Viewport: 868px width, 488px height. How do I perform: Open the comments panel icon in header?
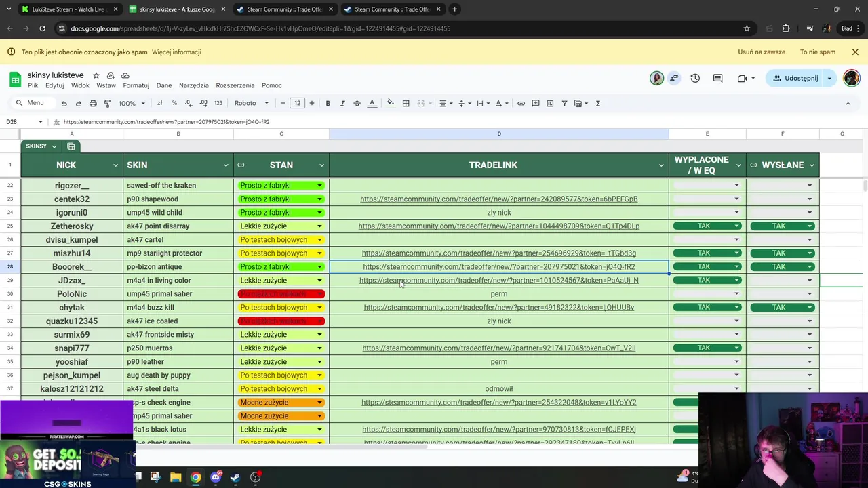tap(717, 78)
